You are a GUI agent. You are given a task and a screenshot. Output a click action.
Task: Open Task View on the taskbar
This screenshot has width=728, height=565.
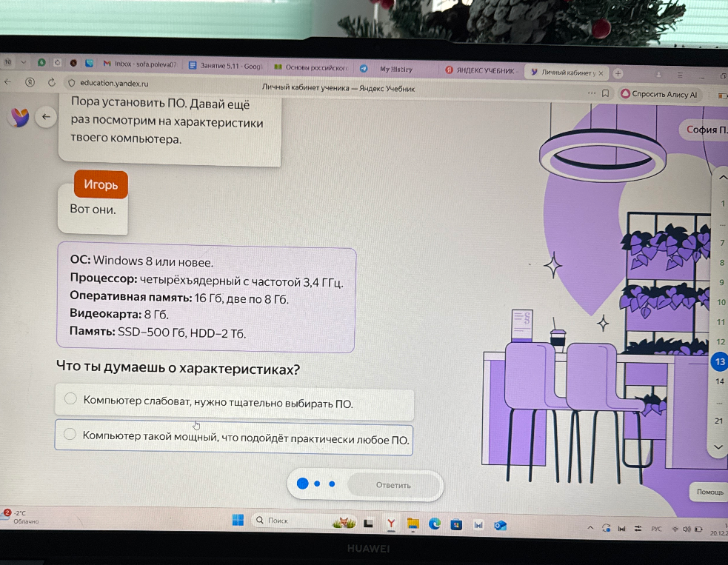pos(369,524)
